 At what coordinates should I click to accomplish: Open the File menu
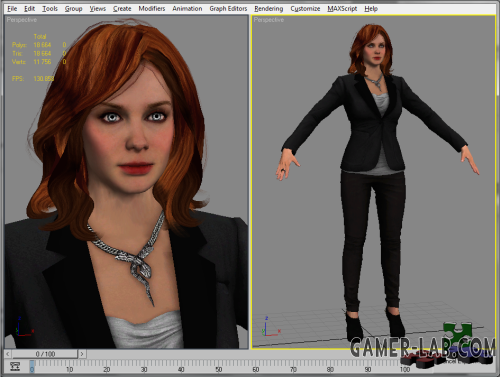(x=12, y=9)
